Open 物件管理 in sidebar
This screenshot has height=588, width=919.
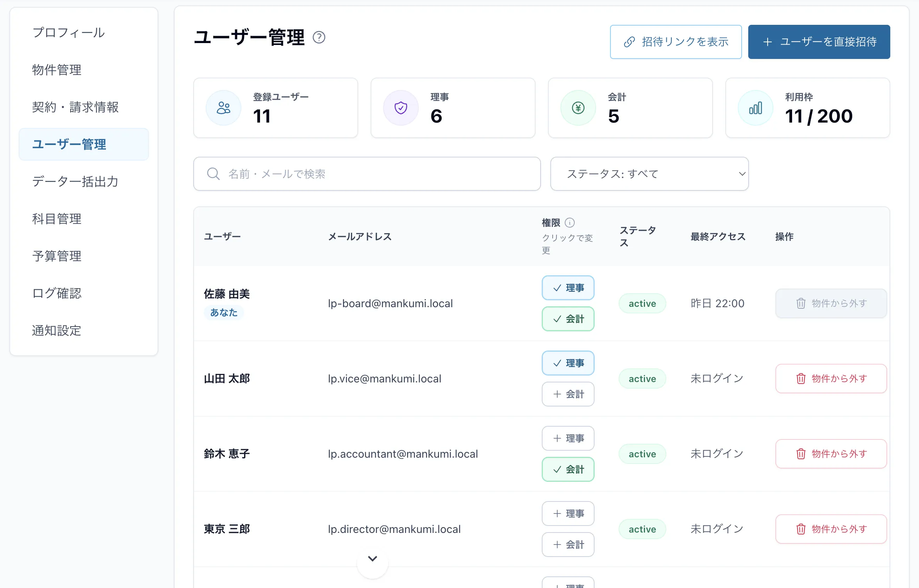pos(84,70)
